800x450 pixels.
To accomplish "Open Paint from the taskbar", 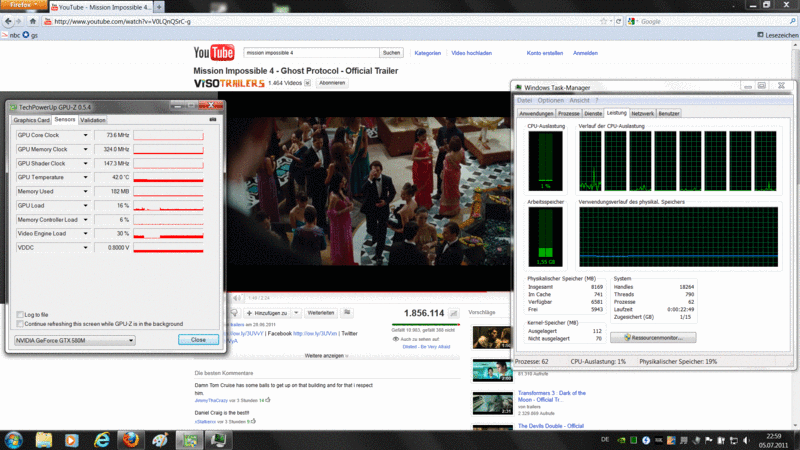I will [x=160, y=440].
